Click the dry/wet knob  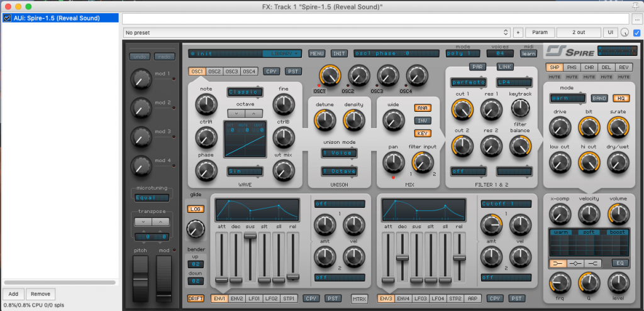click(x=618, y=162)
